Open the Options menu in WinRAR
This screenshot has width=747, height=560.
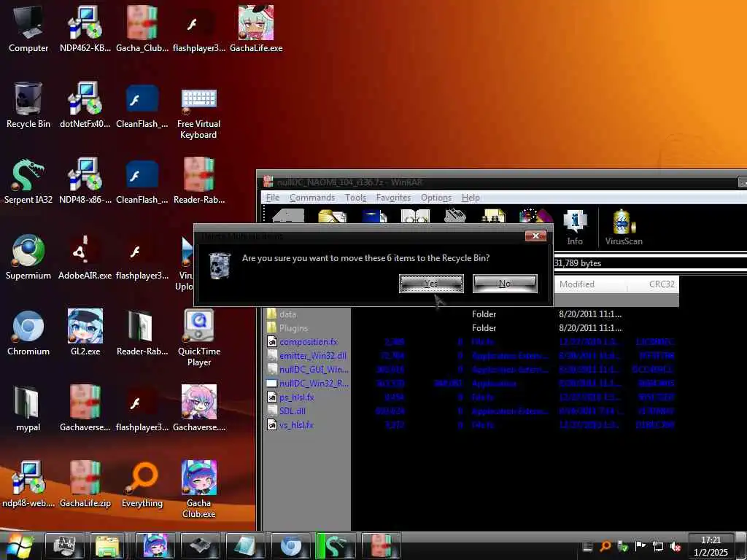(x=436, y=197)
